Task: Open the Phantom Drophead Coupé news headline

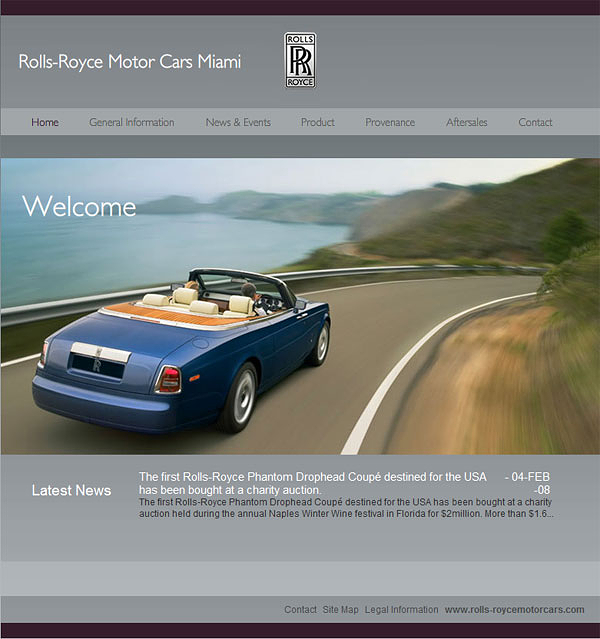Action: click(x=313, y=483)
